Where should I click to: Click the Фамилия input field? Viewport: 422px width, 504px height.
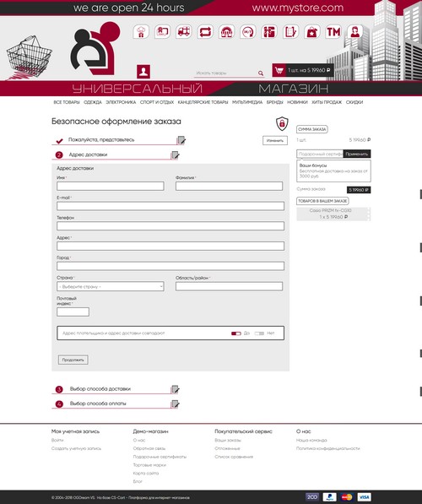(x=230, y=186)
